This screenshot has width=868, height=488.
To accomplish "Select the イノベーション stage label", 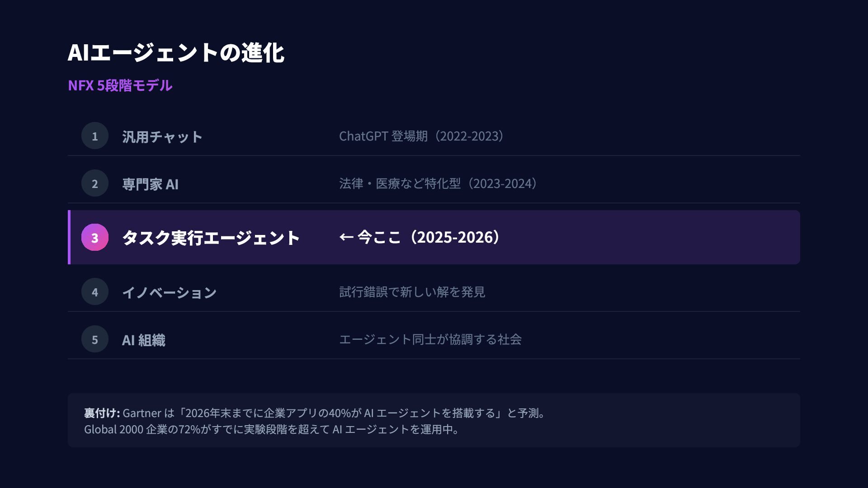I will (169, 292).
